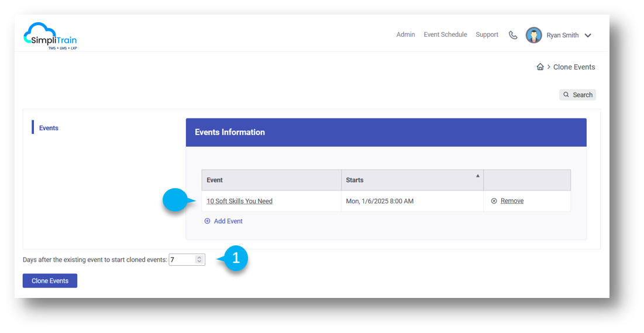The width and height of the screenshot is (644, 333).
Task: Open Event Schedule in top navigation
Action: click(445, 34)
